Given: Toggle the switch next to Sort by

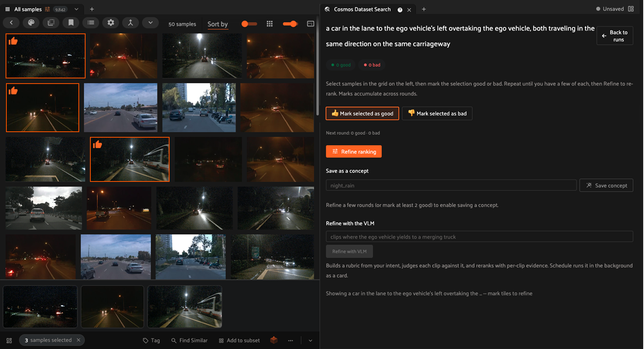Looking at the screenshot, I should pos(249,24).
